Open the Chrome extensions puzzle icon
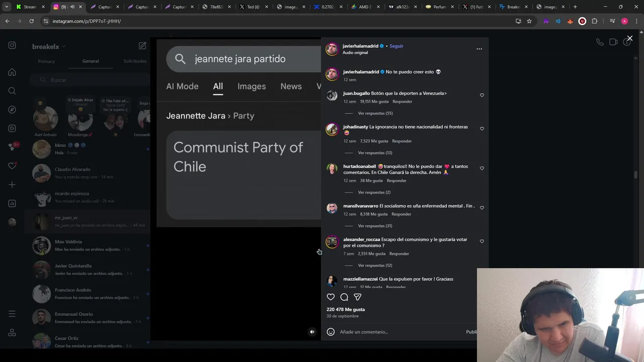The image size is (644, 362). point(595,21)
